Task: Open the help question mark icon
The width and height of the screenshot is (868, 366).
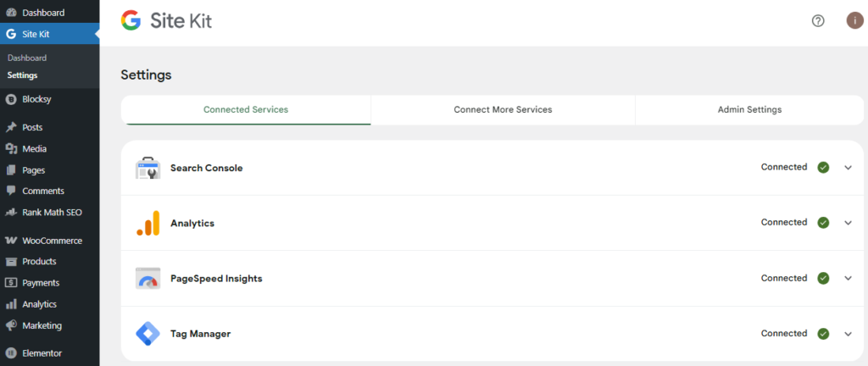Action: tap(818, 21)
